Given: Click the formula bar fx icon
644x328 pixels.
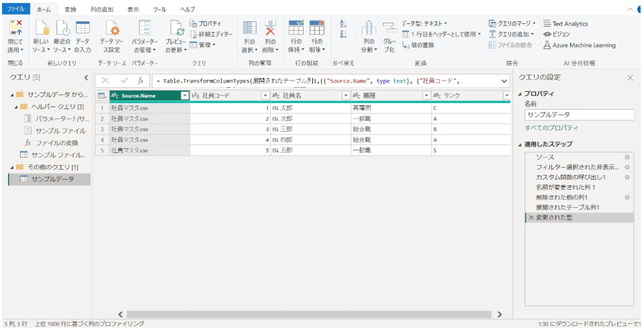Looking at the screenshot, I should [141, 81].
